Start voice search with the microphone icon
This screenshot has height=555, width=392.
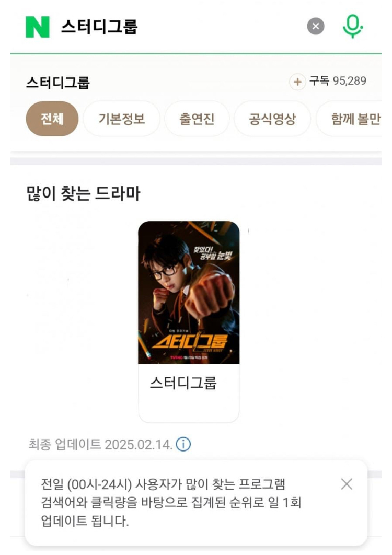353,27
